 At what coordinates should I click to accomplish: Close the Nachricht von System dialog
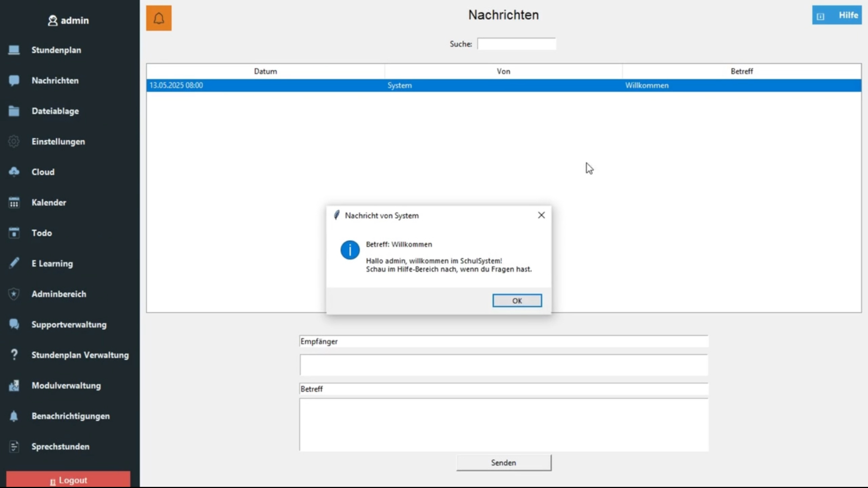click(x=541, y=215)
